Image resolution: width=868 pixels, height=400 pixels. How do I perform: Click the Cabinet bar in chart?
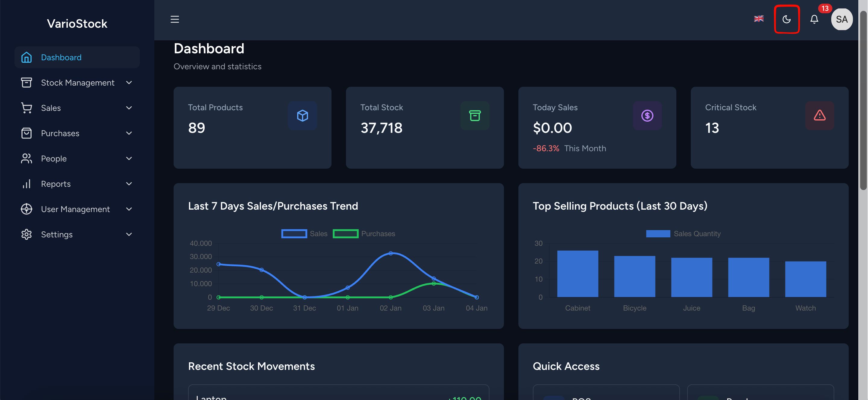(577, 274)
